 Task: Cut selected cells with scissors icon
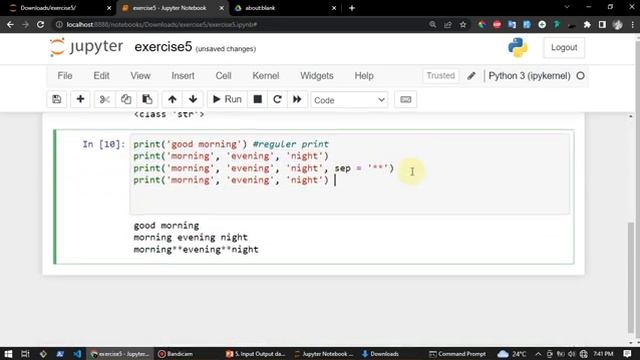[x=105, y=100]
